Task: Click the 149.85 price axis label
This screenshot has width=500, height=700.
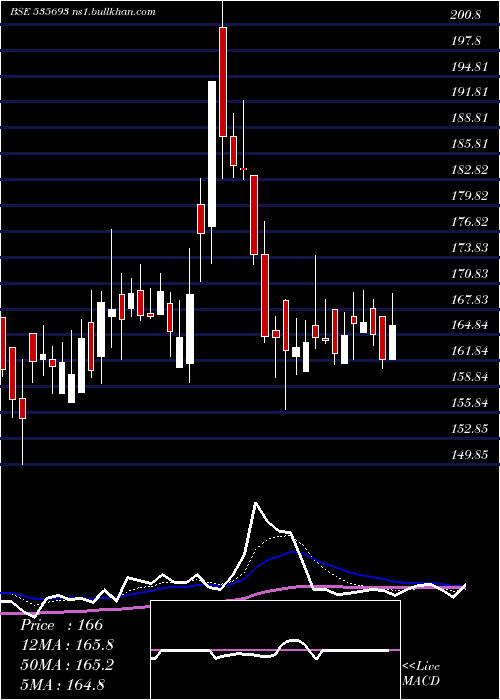Action: click(x=468, y=454)
